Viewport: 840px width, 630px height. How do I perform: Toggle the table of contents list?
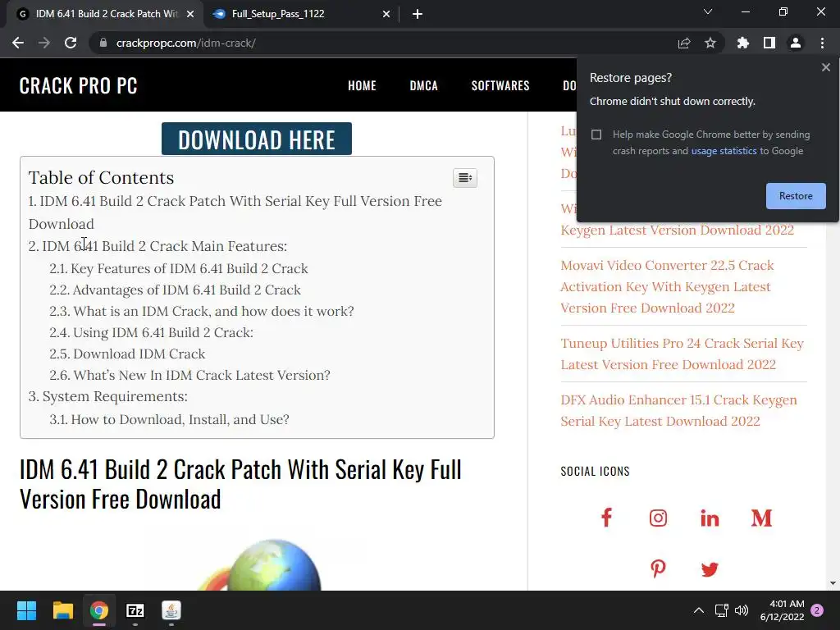(x=465, y=178)
